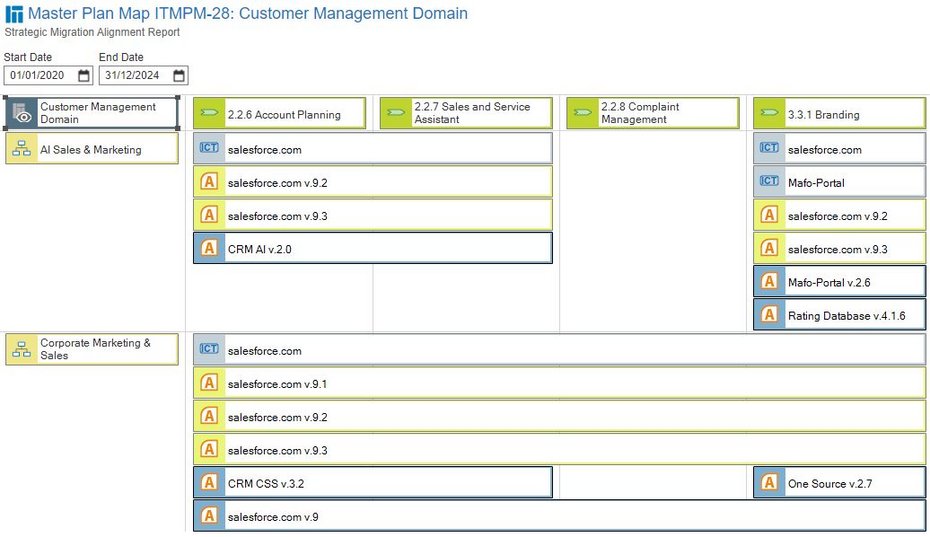Select the Mafo-Portal ICT entry

pos(840,182)
